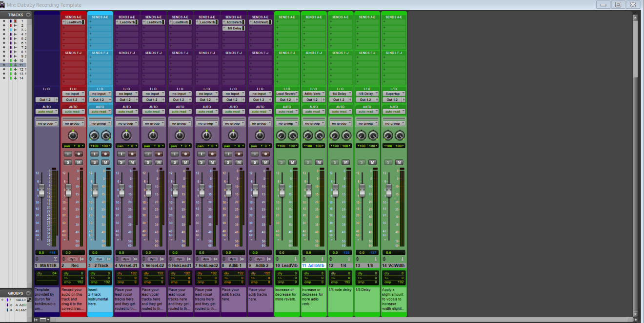The width and height of the screenshot is (644, 323).
Task: Mute the LeadVrb aux track
Action: click(x=292, y=162)
